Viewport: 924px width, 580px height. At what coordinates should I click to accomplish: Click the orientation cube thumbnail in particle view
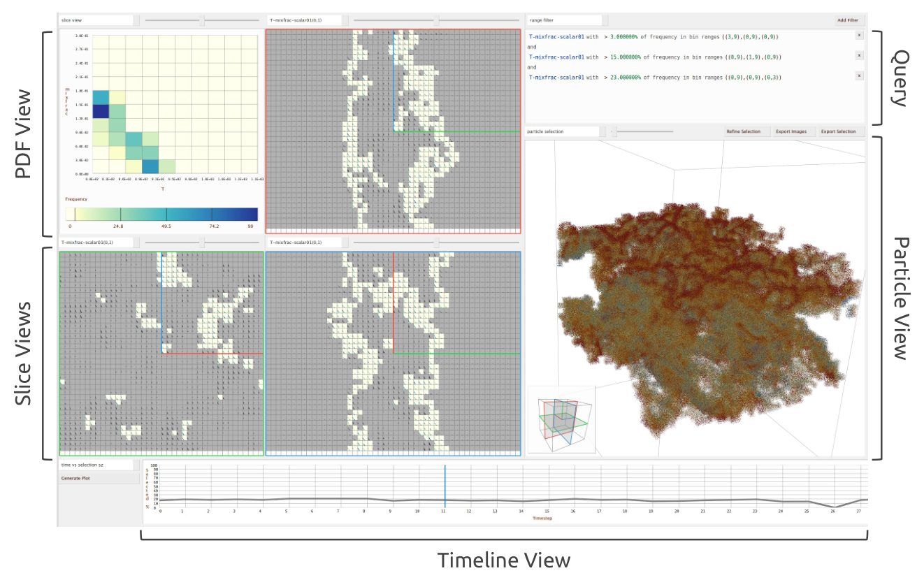561,421
